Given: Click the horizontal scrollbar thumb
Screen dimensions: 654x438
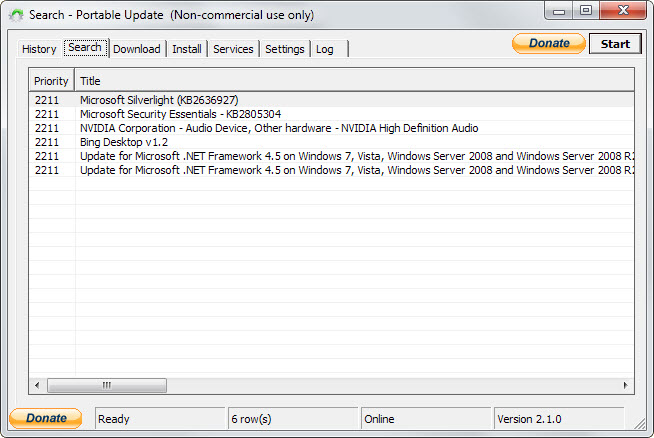Looking at the screenshot, I should [107, 385].
